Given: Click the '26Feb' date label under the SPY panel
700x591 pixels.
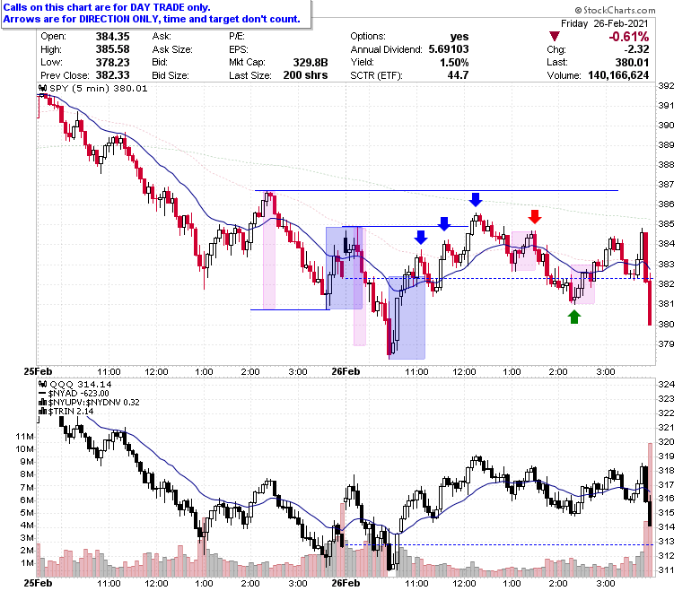Looking at the screenshot, I should tap(346, 371).
